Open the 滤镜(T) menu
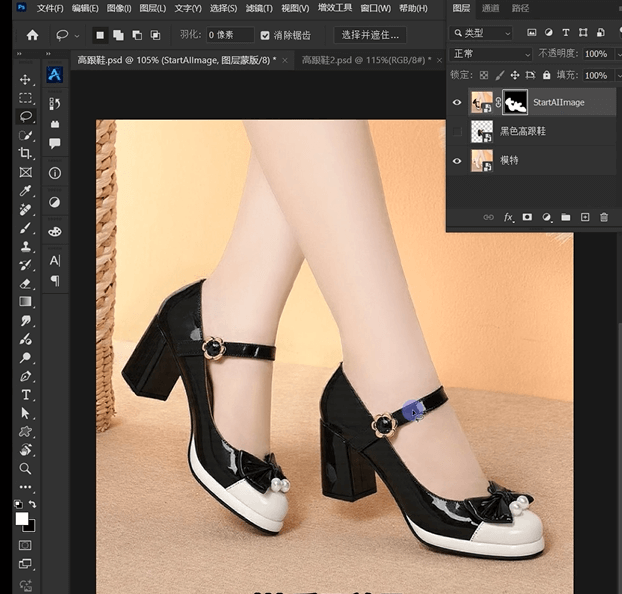The height and width of the screenshot is (594, 622). (x=259, y=8)
